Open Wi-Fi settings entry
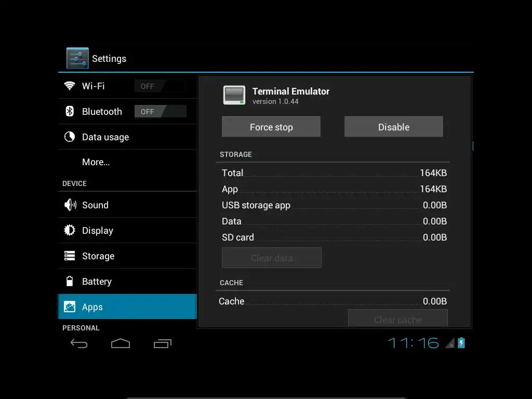 point(128,86)
